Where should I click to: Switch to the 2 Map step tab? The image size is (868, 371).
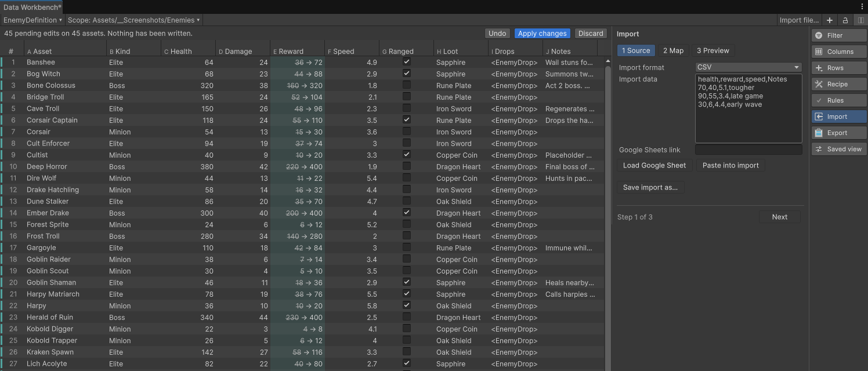click(x=673, y=50)
